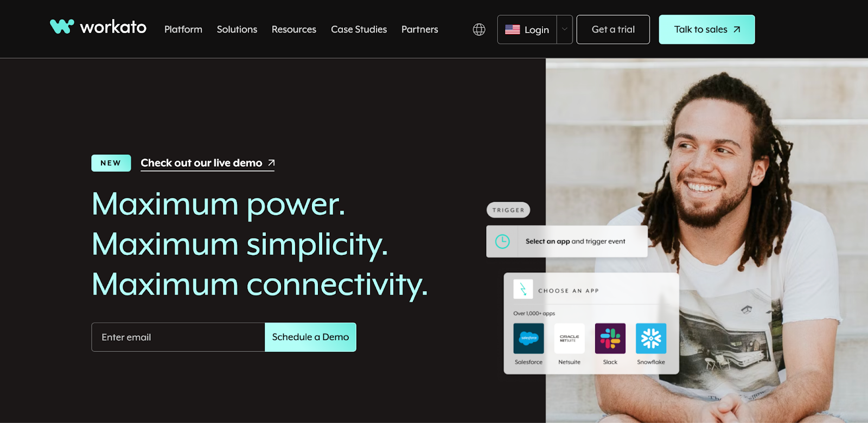Click the Choose an App lightning icon

point(523,290)
